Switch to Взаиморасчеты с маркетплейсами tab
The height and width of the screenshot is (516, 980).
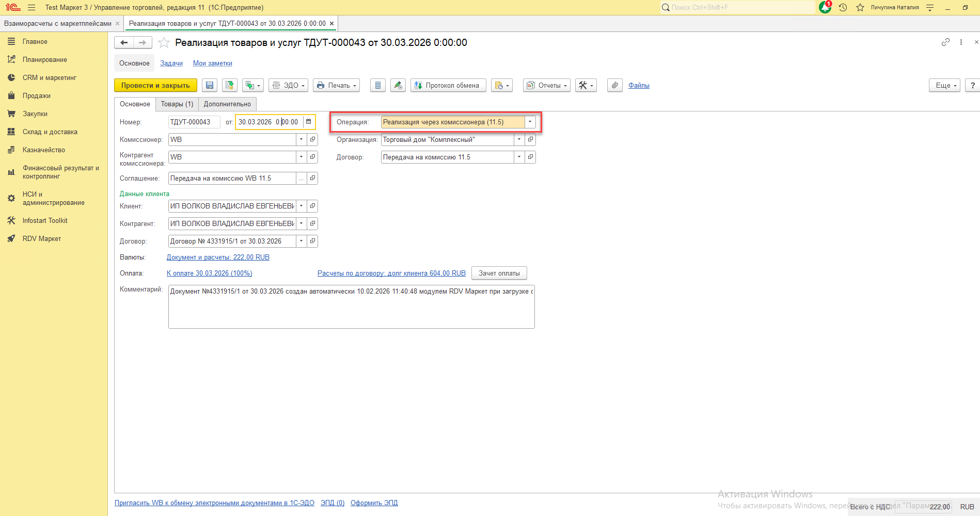click(x=58, y=24)
